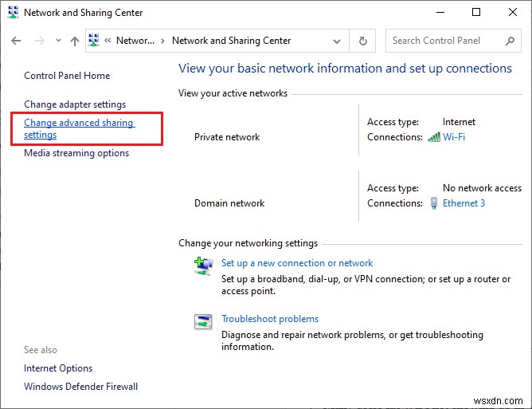Viewport: 532px width, 409px height.
Task: Select the Network and Sharing Center breadcrumb
Action: pyautogui.click(x=231, y=41)
